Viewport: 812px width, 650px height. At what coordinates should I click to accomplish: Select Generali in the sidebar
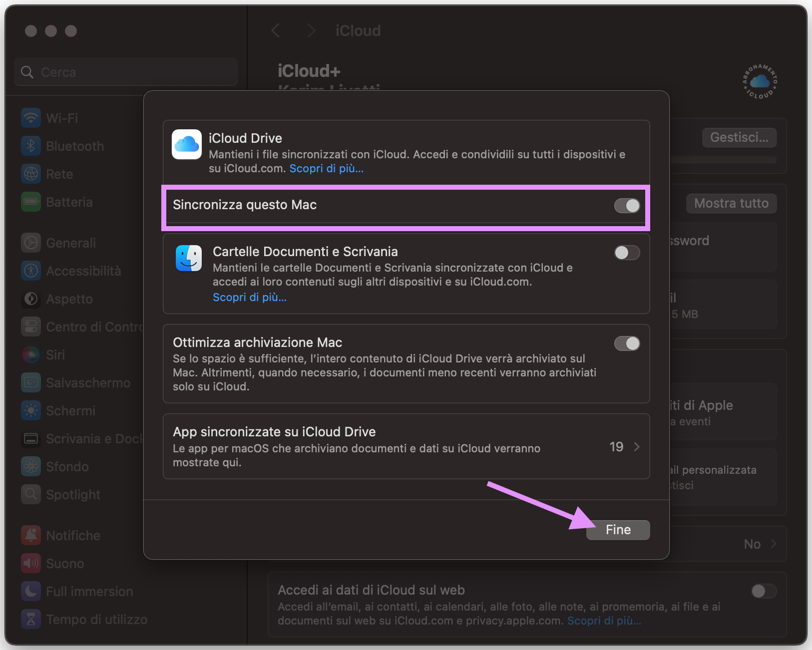(31, 243)
